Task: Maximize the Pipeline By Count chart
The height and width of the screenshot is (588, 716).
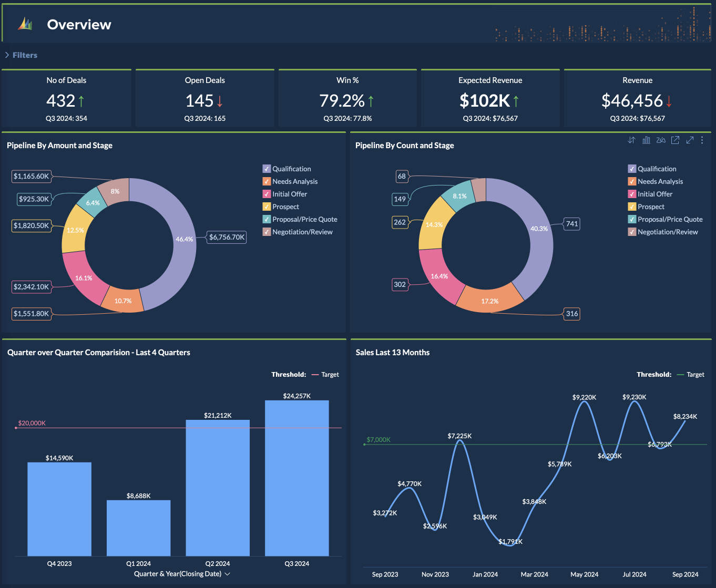Action: click(690, 140)
